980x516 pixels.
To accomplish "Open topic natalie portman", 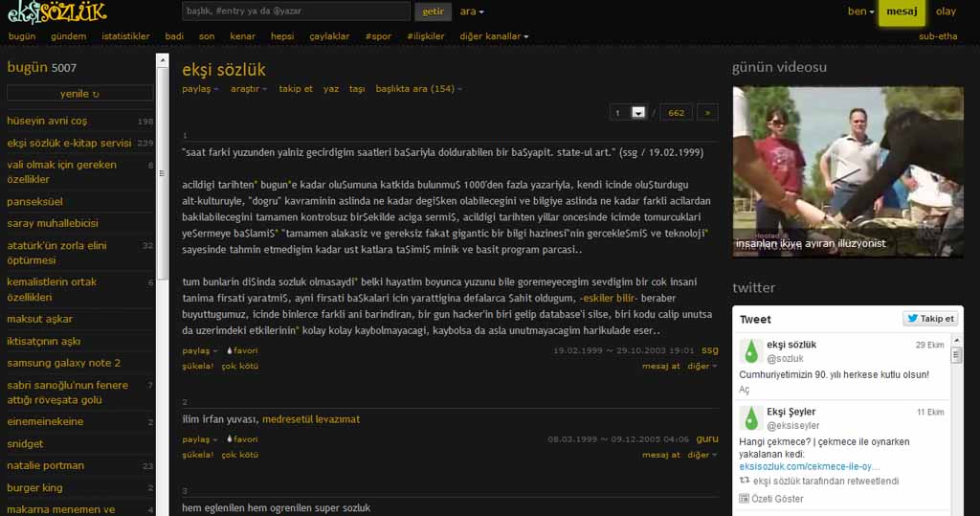I will point(46,465).
